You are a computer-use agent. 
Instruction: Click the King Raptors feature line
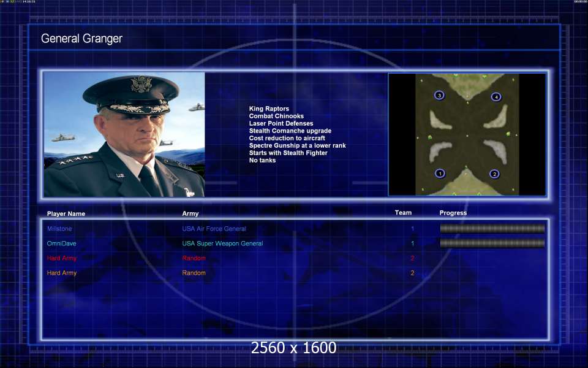point(269,109)
